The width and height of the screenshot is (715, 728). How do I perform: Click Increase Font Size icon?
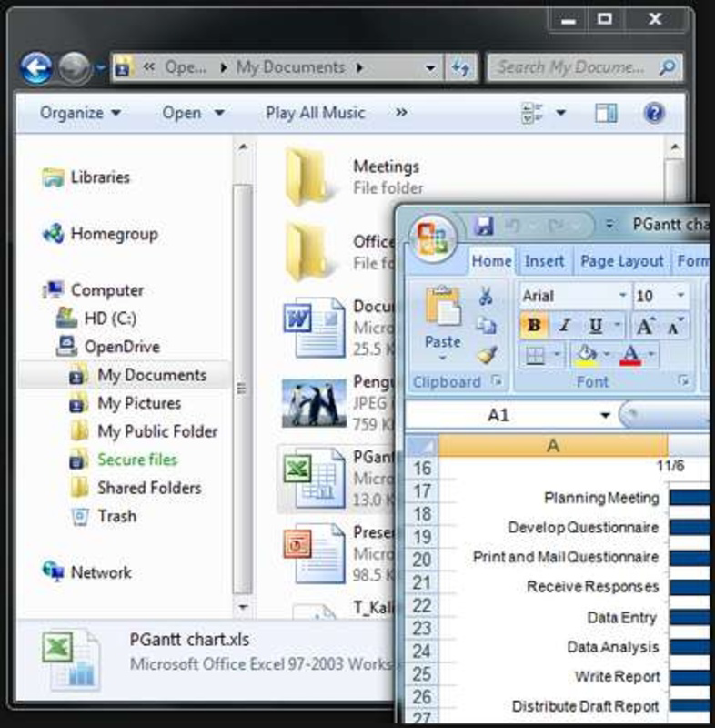[646, 326]
